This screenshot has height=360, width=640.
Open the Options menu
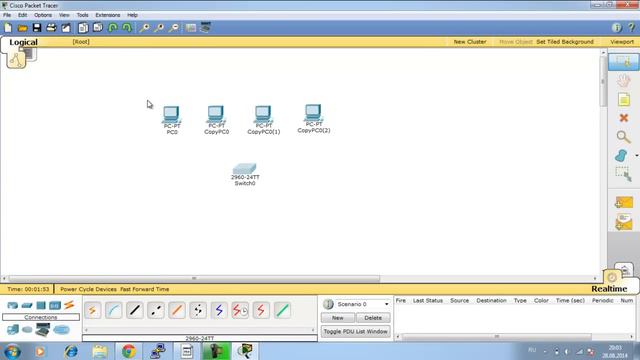pos(43,15)
